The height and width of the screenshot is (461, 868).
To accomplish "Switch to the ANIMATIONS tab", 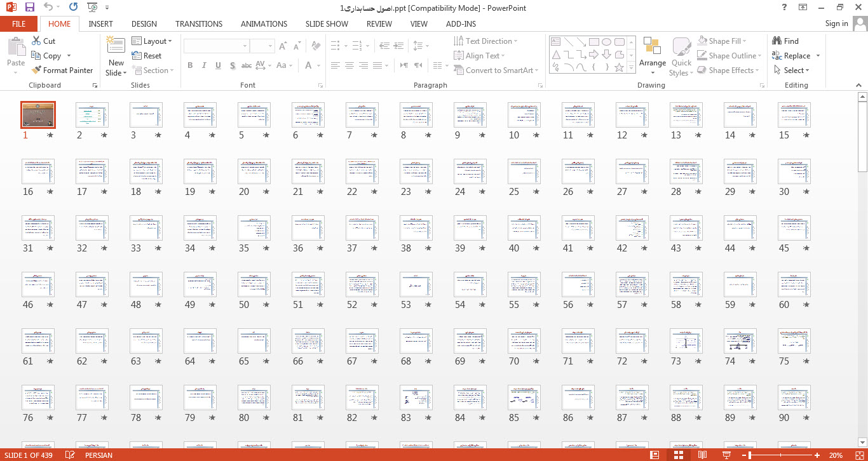I will (264, 23).
